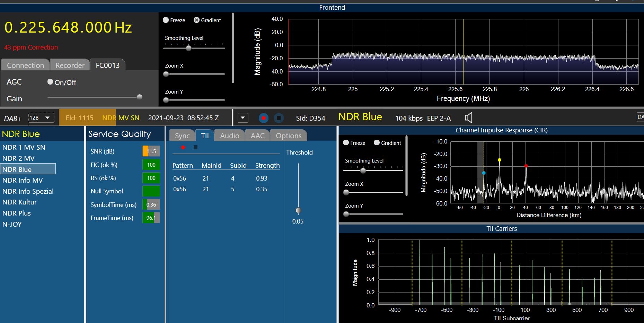Click the yellow marker on CIR graph
This screenshot has width=644, height=323.
(499, 160)
